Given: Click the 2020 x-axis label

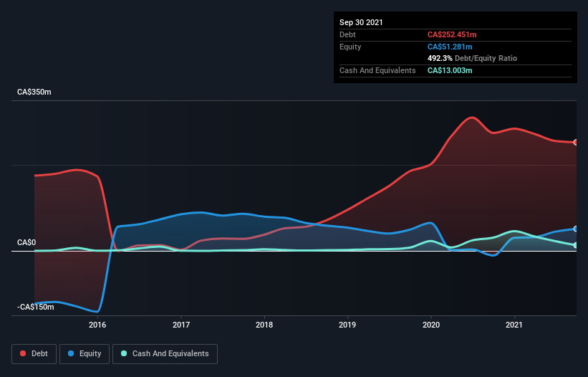Looking at the screenshot, I should (431, 325).
